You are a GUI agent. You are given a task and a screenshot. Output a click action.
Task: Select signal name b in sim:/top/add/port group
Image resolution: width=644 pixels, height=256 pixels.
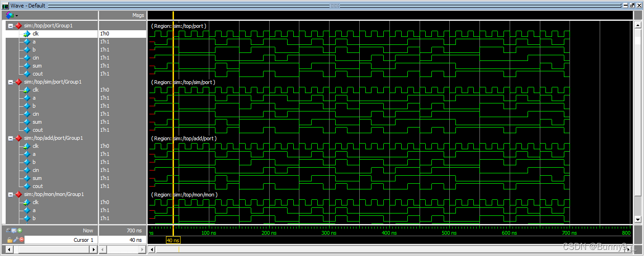tap(34, 162)
